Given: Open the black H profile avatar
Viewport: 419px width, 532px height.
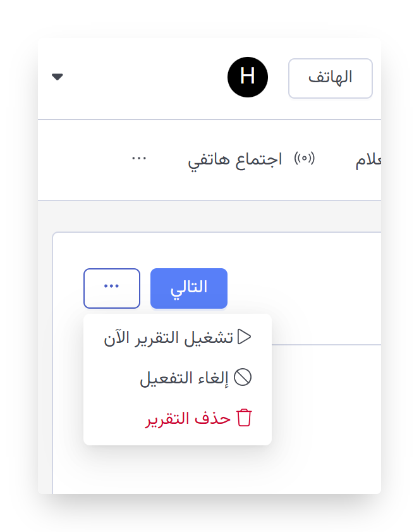Looking at the screenshot, I should pyautogui.click(x=248, y=77).
